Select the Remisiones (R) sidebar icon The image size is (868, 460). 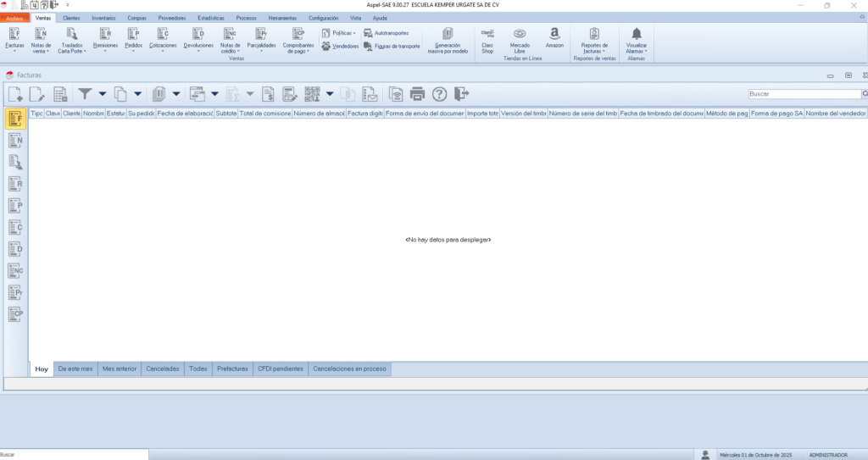click(16, 184)
